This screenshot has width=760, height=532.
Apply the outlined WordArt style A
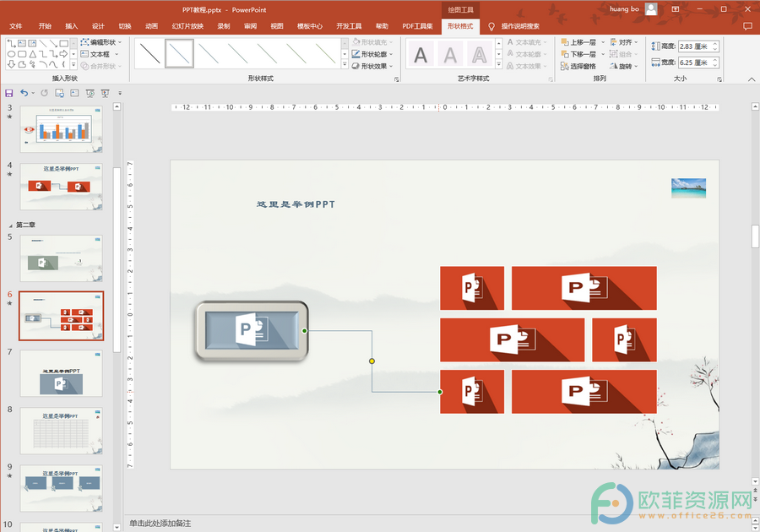[479, 55]
